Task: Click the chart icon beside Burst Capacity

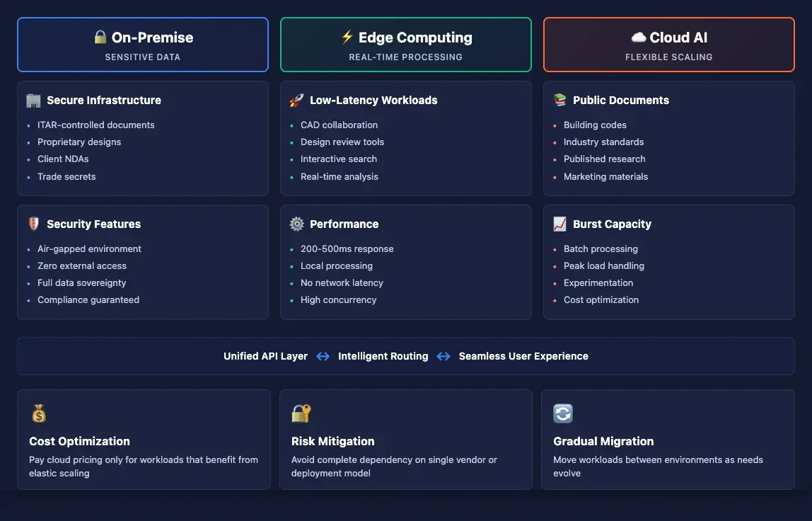Action: click(559, 224)
